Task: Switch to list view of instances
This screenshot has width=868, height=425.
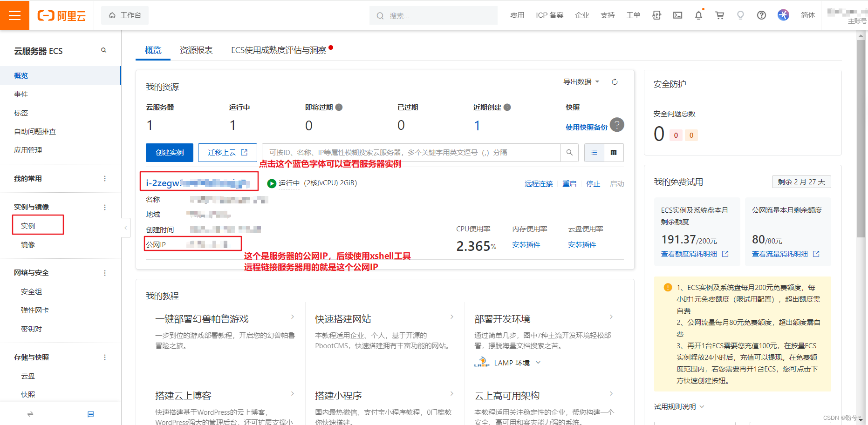Action: 594,153
